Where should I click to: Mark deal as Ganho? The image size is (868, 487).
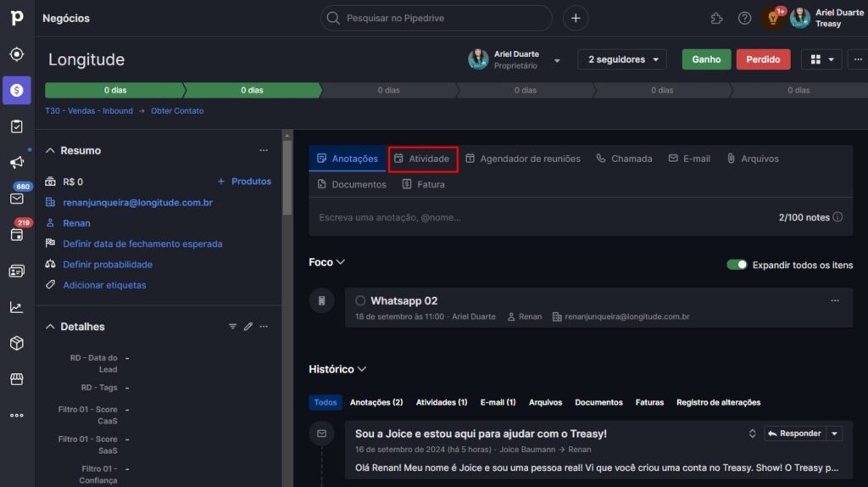click(x=706, y=59)
